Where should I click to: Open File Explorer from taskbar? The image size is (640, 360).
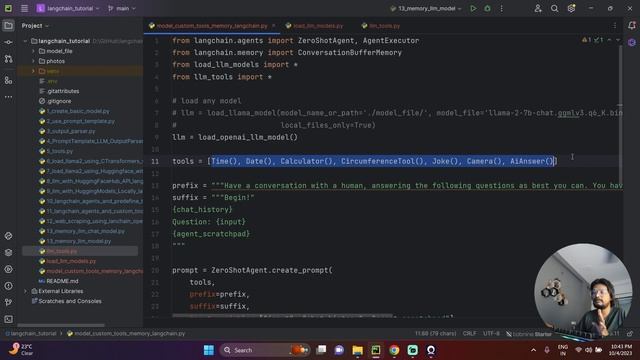(358, 350)
